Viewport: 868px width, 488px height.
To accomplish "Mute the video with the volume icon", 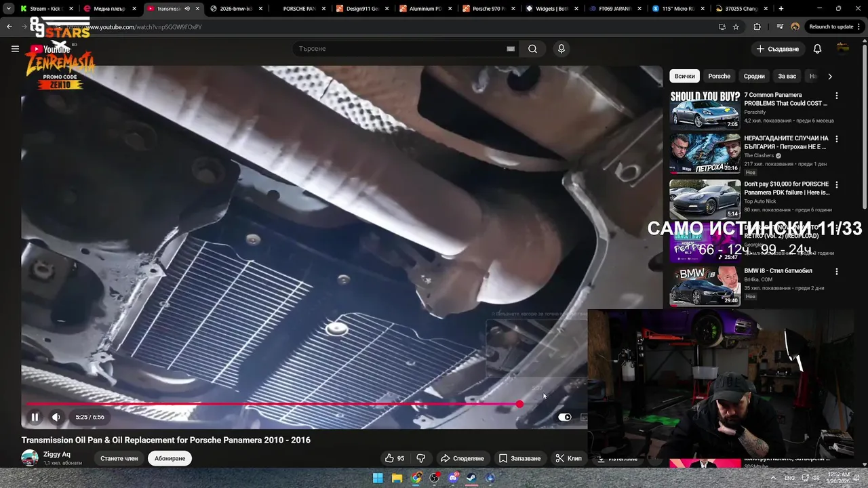I will pyautogui.click(x=56, y=417).
